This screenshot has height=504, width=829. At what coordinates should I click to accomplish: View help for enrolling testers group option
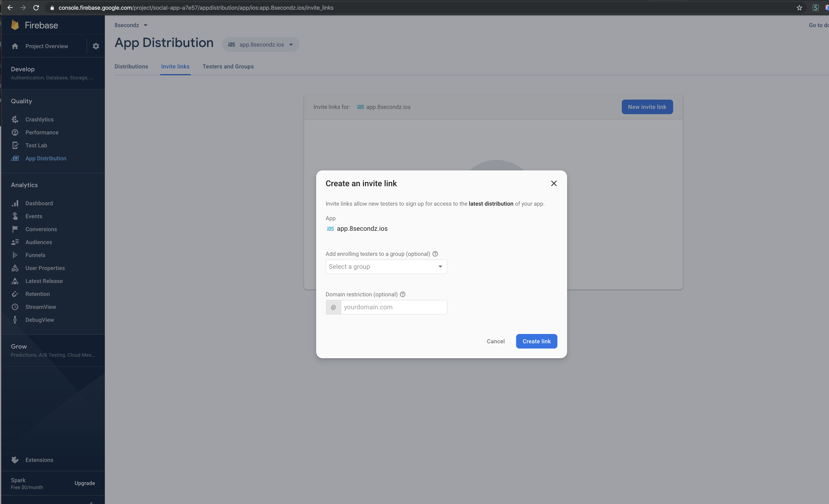[x=435, y=254]
